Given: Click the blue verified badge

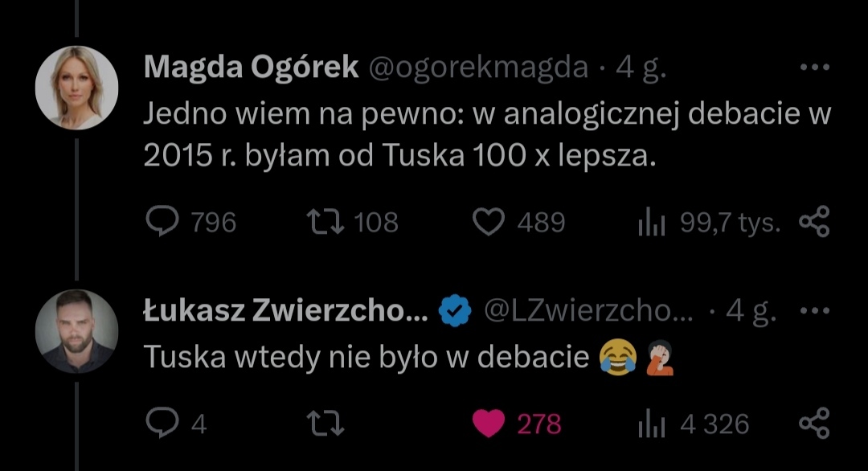Looking at the screenshot, I should point(454,312).
